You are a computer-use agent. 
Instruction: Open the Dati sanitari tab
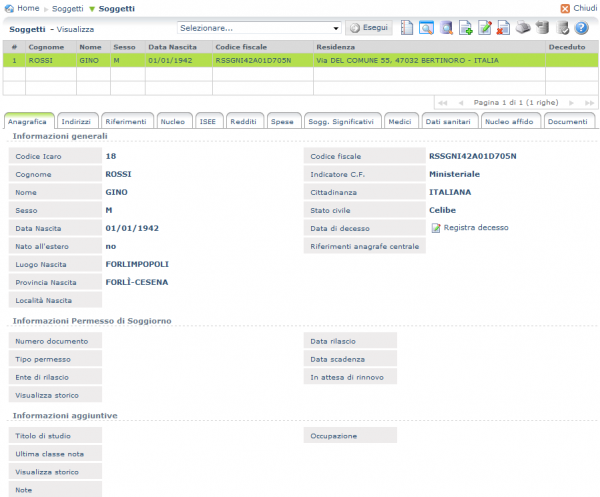point(448,122)
